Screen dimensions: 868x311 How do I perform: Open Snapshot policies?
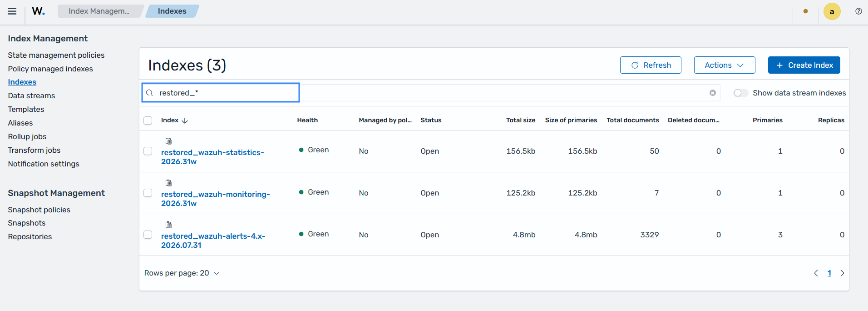pos(39,210)
